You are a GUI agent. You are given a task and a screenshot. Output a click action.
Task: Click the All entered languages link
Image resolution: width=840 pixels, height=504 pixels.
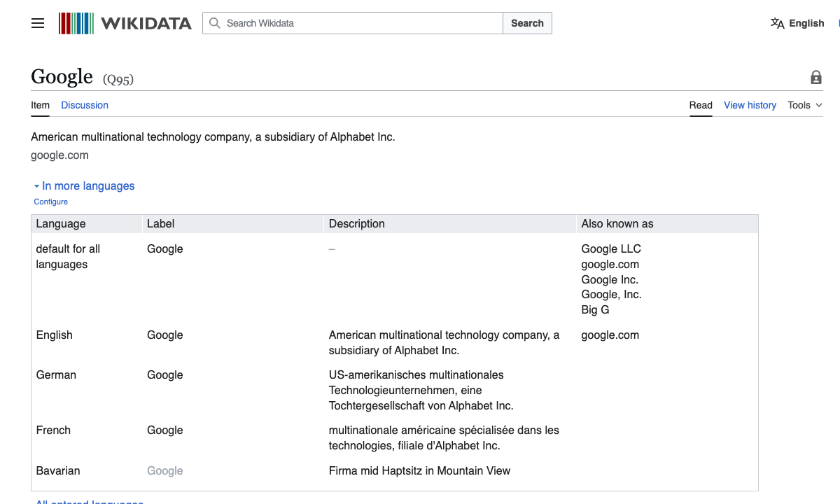click(90, 501)
